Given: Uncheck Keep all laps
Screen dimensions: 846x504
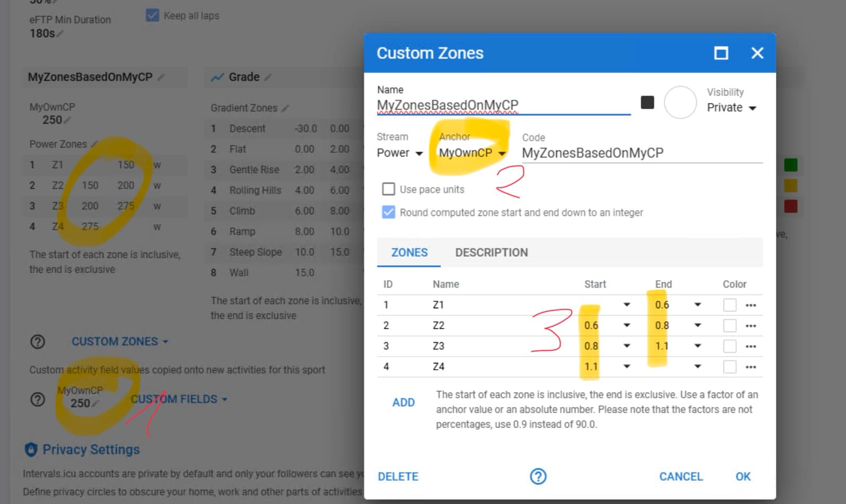Looking at the screenshot, I should [152, 15].
